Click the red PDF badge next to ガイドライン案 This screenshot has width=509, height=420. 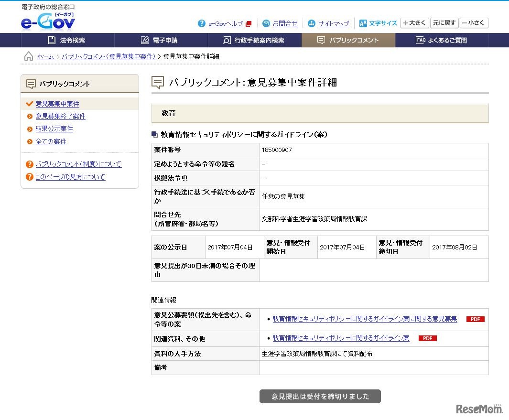tap(427, 338)
